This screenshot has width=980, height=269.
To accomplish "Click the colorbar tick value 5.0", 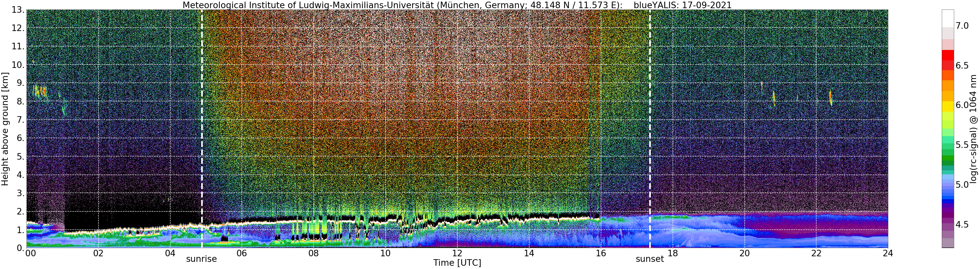I will [962, 184].
